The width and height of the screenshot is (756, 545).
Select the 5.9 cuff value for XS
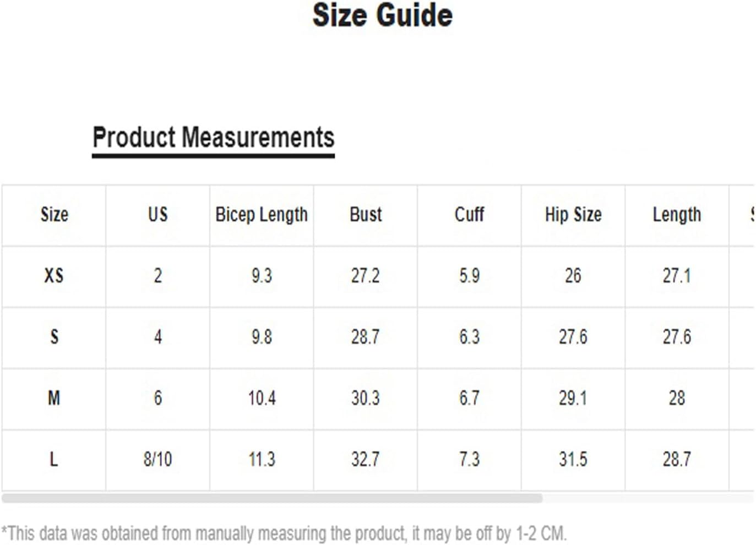(469, 275)
